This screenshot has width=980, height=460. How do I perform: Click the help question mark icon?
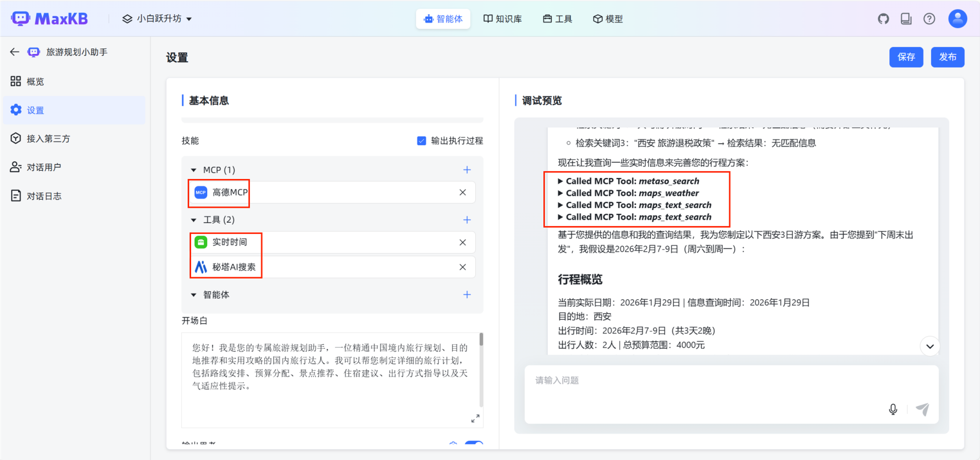pos(929,18)
